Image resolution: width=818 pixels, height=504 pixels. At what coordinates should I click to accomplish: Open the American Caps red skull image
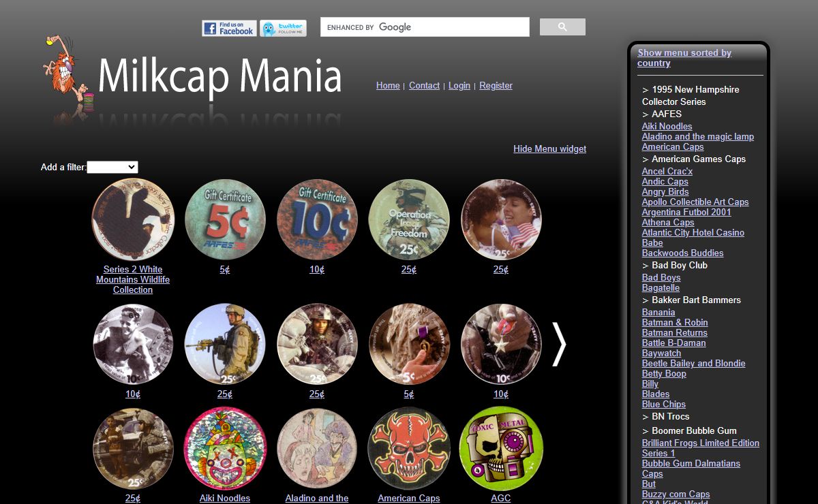click(409, 450)
